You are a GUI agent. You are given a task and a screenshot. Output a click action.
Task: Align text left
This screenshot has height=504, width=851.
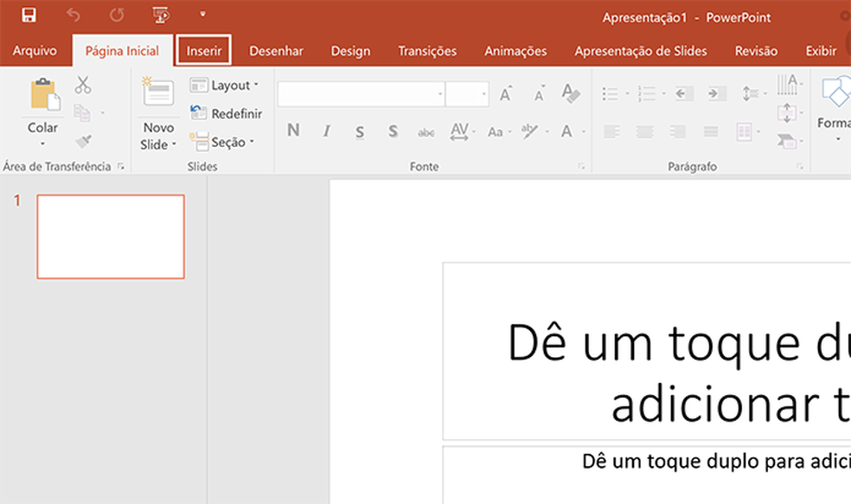point(611,131)
